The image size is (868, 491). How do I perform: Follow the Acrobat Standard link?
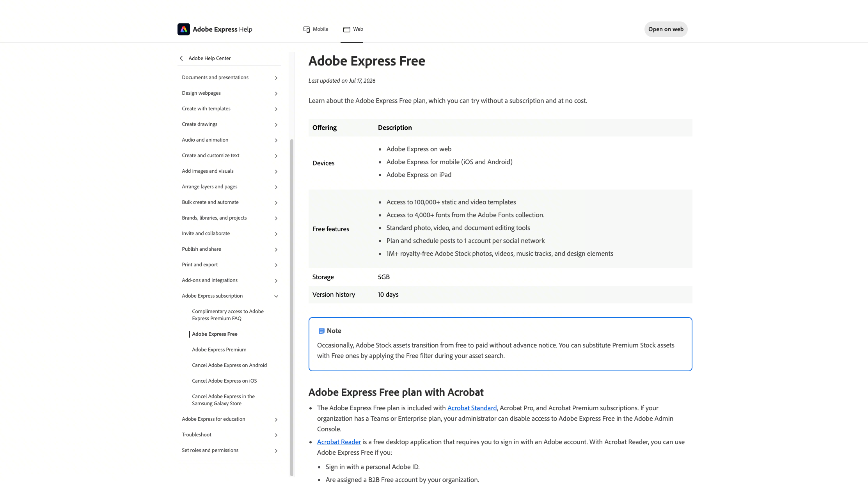(x=472, y=408)
